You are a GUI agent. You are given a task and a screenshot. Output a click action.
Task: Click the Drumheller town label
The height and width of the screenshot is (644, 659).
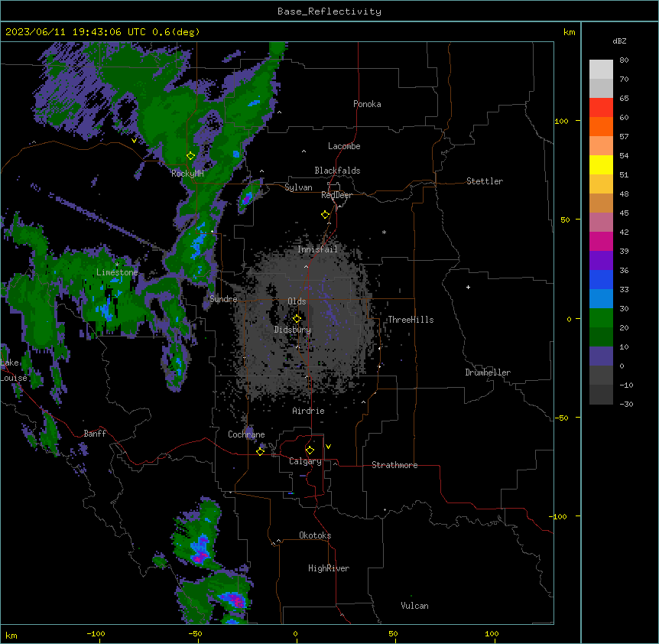coord(488,372)
